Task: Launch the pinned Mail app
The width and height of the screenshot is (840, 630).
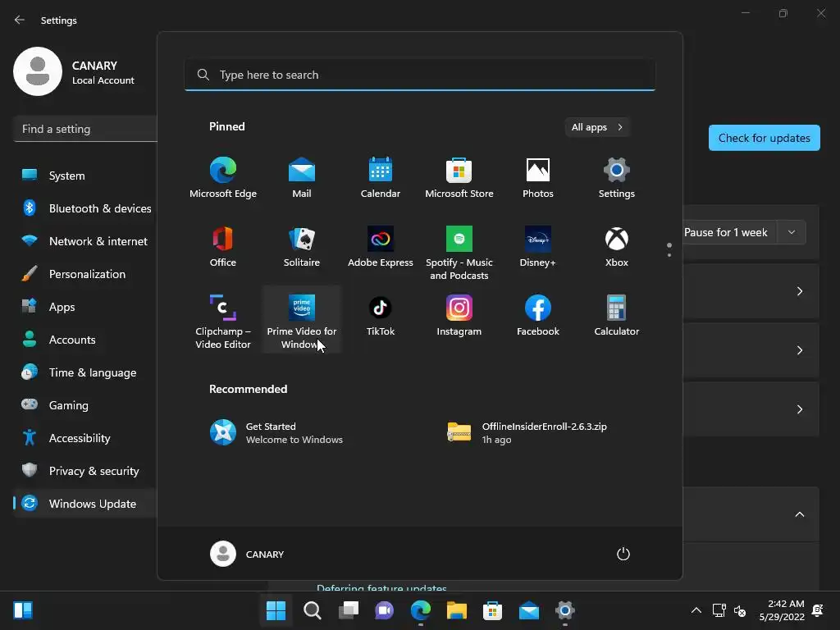Action: pyautogui.click(x=302, y=178)
